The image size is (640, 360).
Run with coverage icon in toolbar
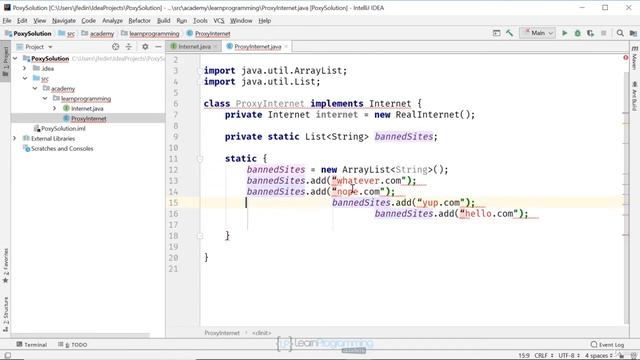590,33
